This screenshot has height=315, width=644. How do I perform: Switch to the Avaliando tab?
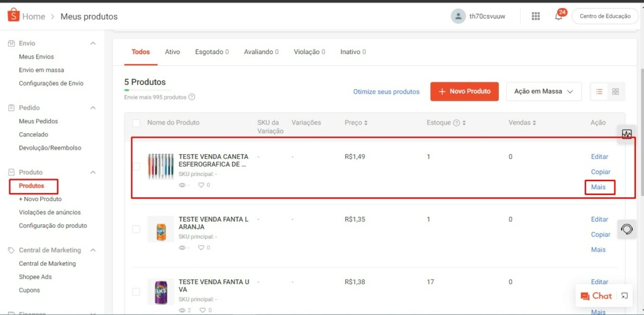click(261, 52)
